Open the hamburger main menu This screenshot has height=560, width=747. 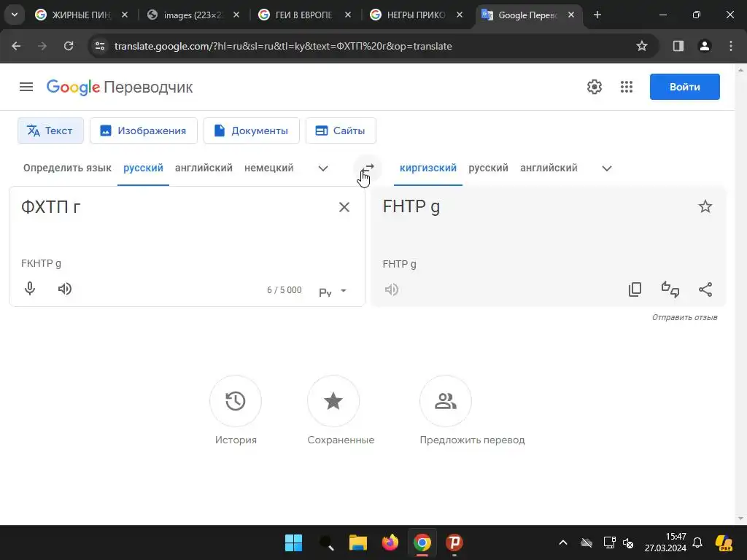26,87
